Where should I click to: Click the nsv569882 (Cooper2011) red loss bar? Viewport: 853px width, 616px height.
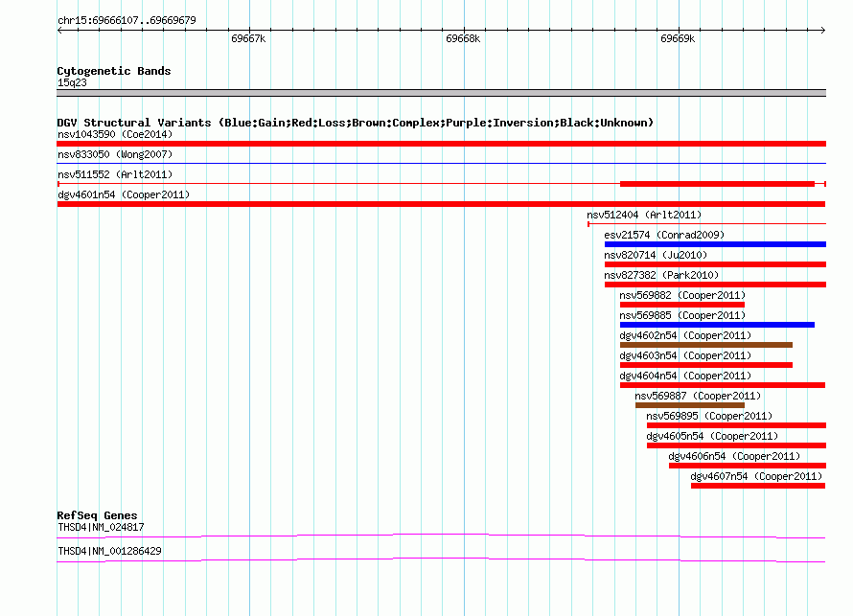click(x=682, y=305)
